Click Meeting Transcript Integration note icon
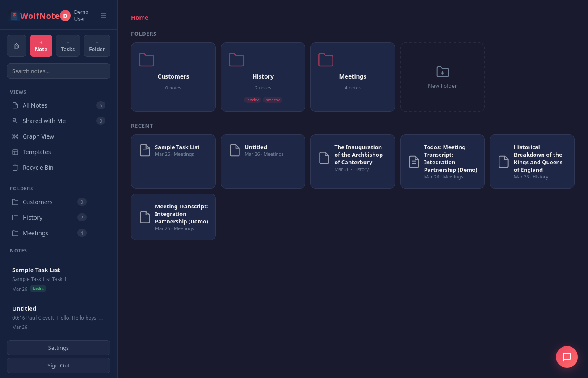The width and height of the screenshot is (588, 378). click(x=145, y=217)
